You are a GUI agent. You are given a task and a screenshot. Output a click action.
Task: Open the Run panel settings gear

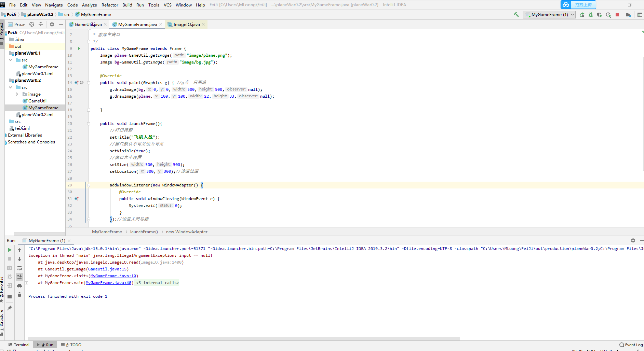[633, 240]
